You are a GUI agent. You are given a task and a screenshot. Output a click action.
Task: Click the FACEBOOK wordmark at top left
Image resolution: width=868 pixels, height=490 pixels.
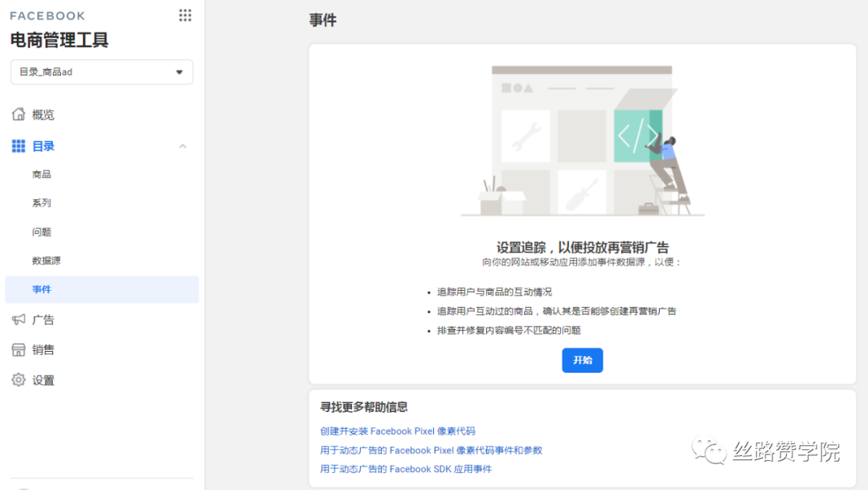click(x=47, y=14)
